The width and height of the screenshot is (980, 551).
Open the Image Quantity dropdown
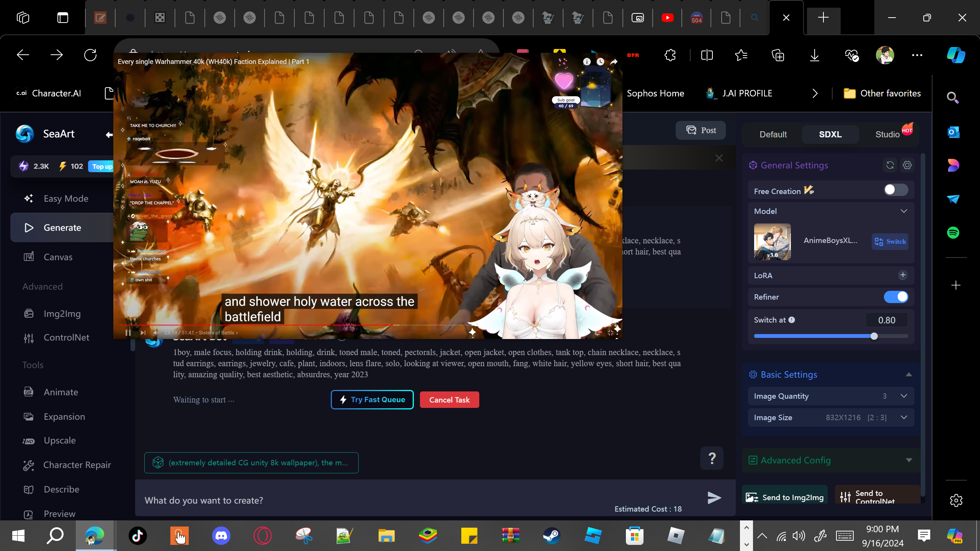coord(831,396)
